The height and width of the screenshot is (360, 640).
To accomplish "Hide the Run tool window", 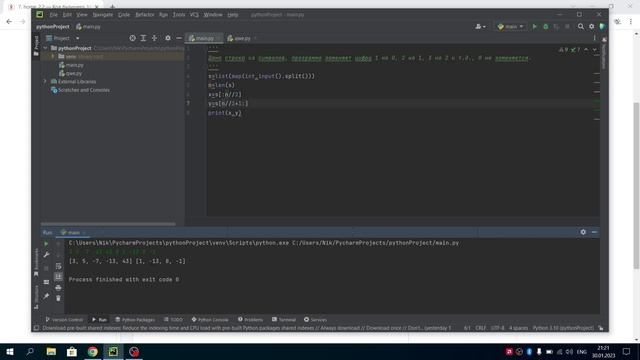I will click(594, 232).
